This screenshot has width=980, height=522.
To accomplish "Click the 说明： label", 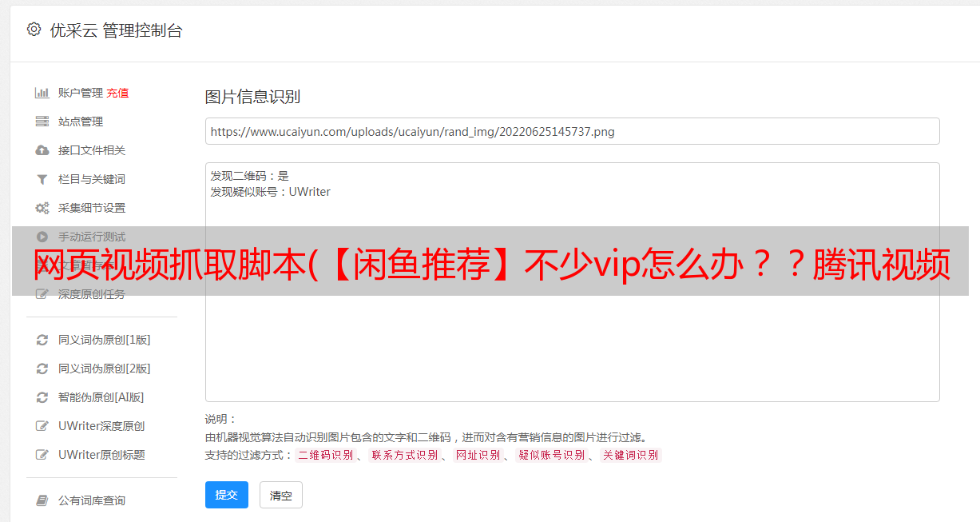I will pyautogui.click(x=221, y=419).
